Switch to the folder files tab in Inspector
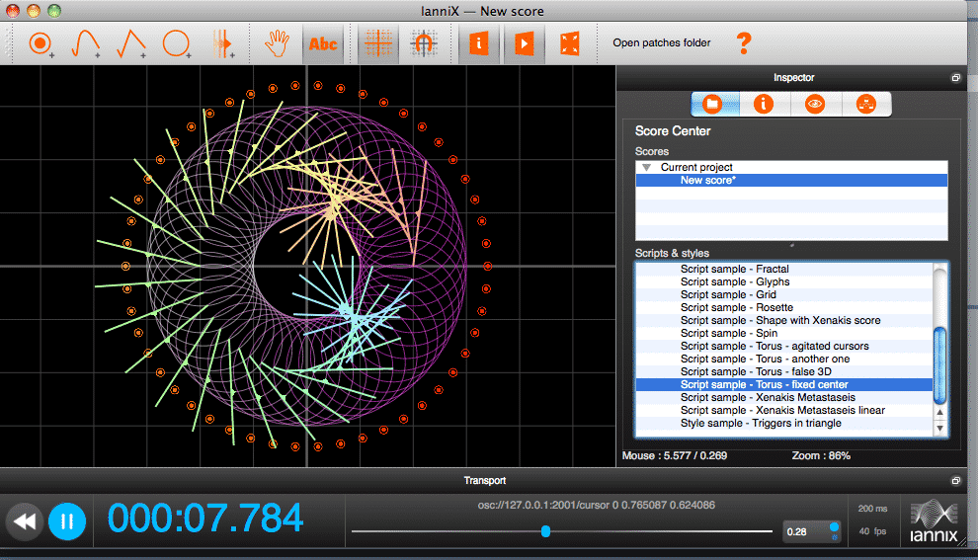The image size is (978, 560). click(x=715, y=104)
